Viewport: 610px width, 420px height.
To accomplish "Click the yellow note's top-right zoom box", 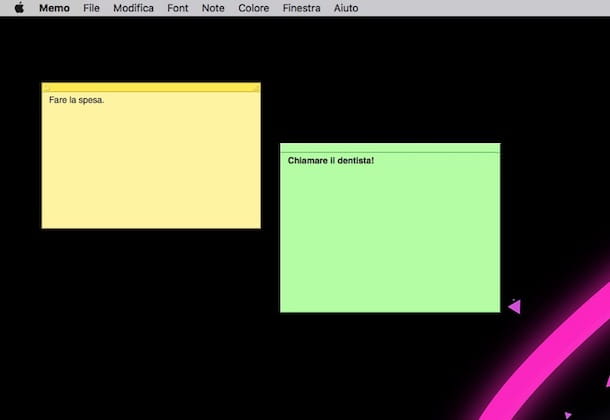I will click(255, 88).
